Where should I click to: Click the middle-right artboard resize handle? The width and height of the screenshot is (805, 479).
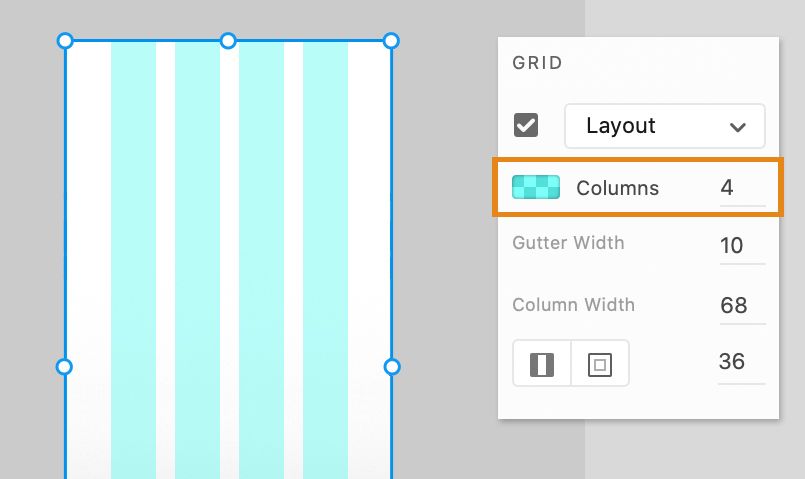tap(391, 367)
